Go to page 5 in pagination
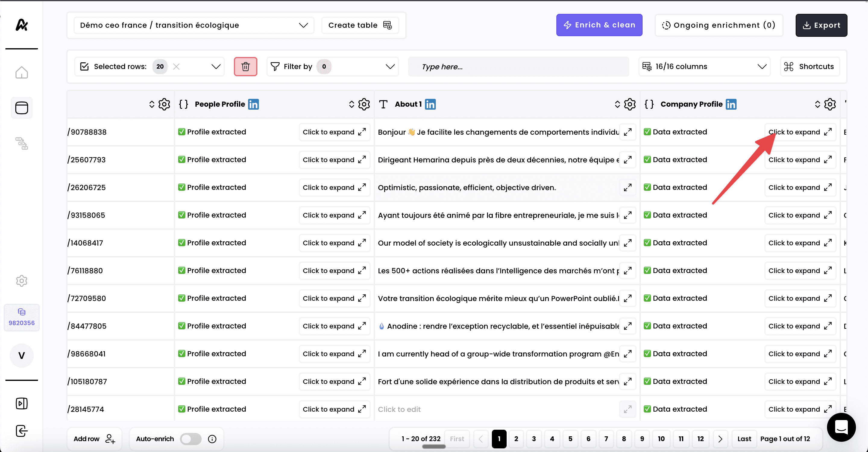 tap(570, 439)
